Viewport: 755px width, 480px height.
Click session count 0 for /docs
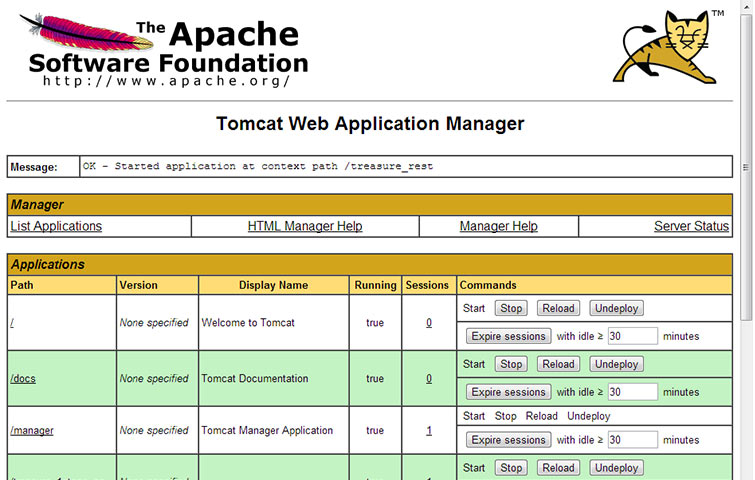(x=429, y=378)
